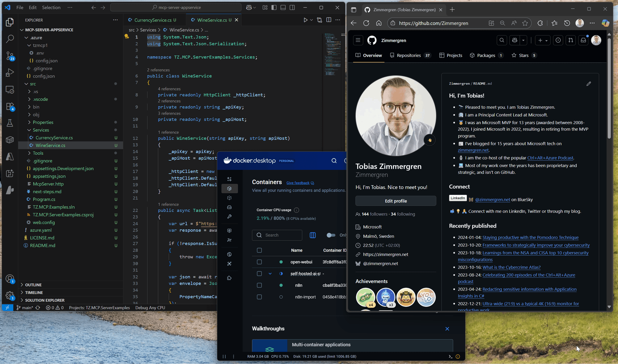Open GitHub Stars tab
618x364 pixels.
[x=524, y=55]
